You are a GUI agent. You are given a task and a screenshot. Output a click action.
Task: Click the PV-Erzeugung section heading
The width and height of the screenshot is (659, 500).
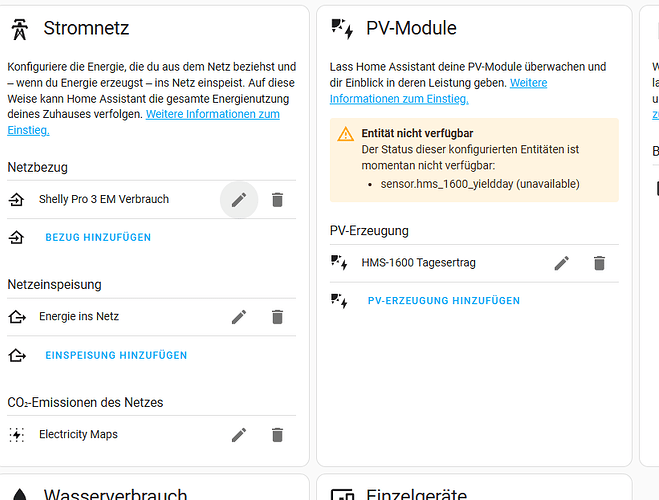click(x=369, y=231)
